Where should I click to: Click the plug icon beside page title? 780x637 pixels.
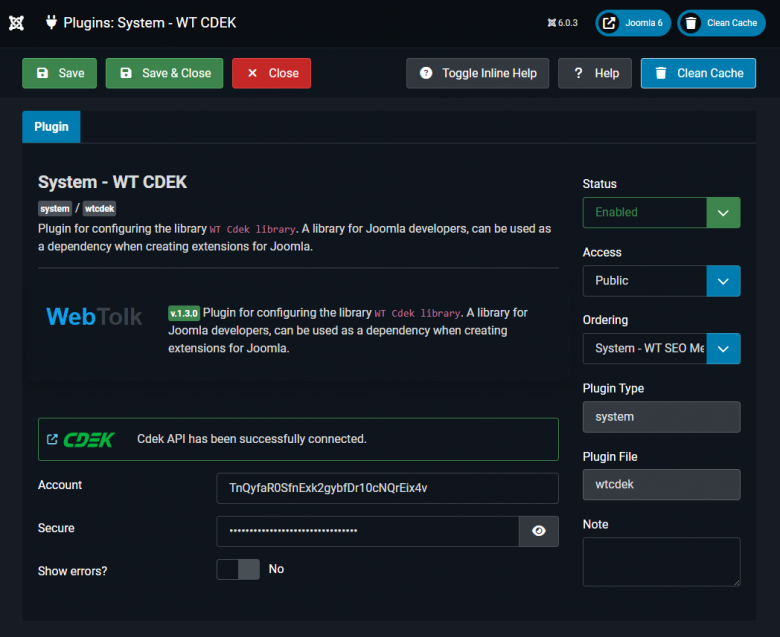pos(51,22)
